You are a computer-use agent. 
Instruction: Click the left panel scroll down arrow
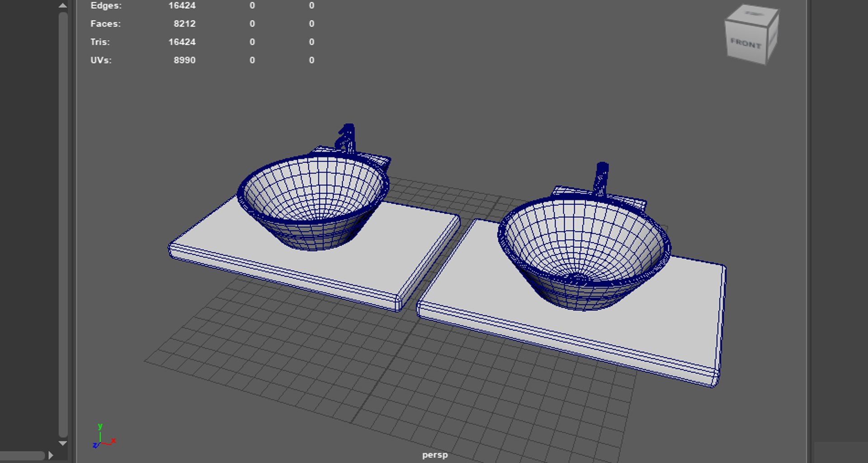pyautogui.click(x=63, y=443)
